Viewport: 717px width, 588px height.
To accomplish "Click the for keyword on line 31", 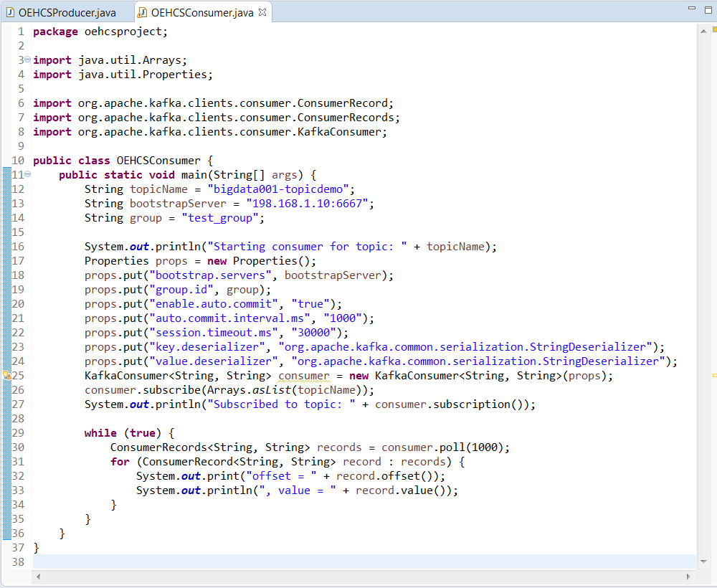I will pos(120,462).
